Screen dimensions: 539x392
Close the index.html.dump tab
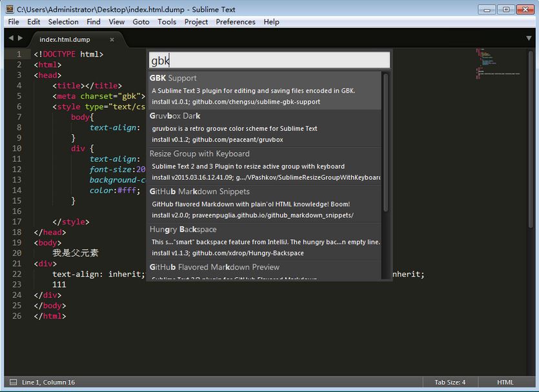click(112, 39)
